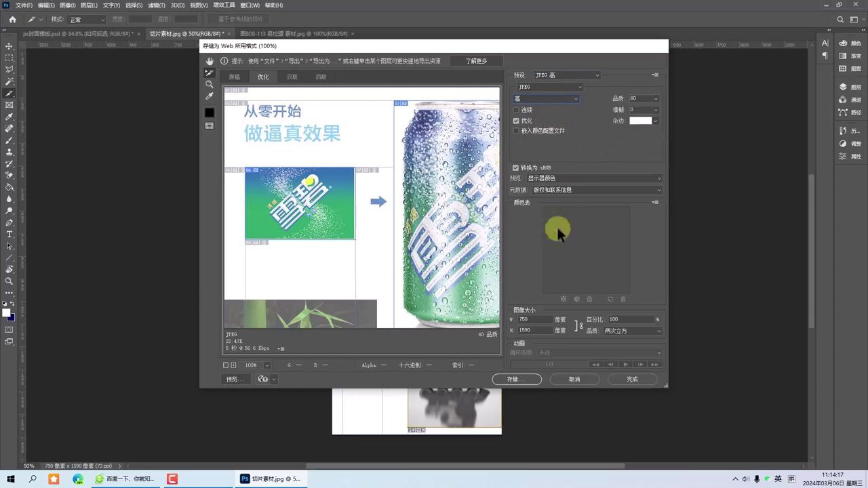Click the Cancel (取消) button
868x488 pixels.
574,380
